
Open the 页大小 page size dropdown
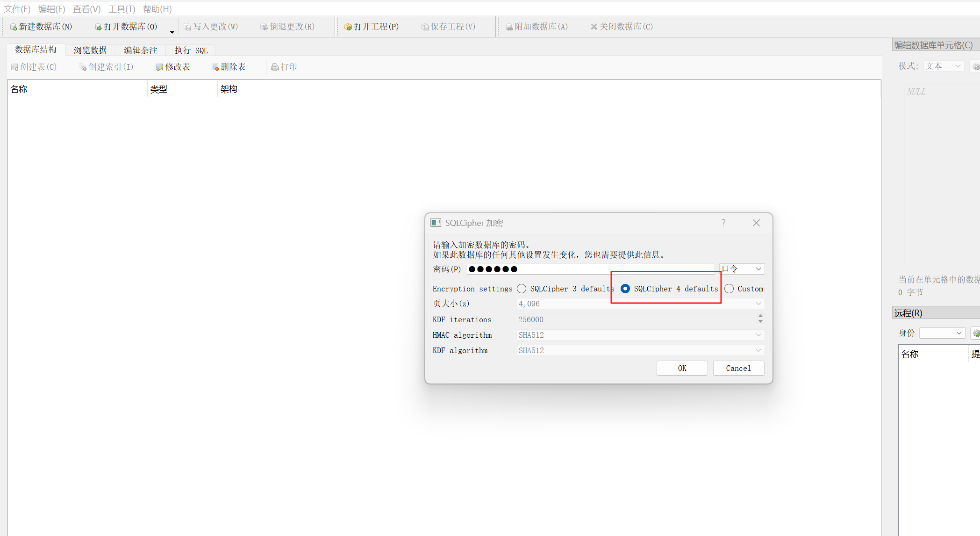(x=640, y=304)
